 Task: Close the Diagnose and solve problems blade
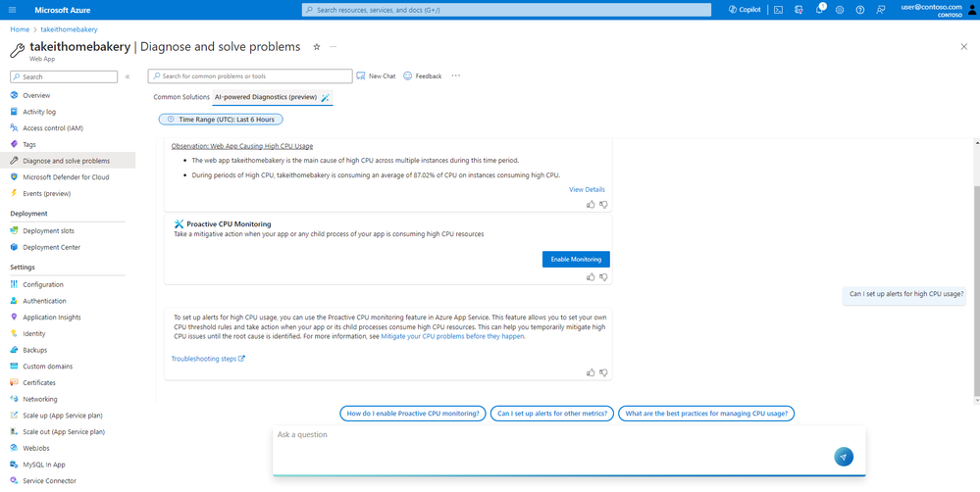tap(963, 47)
